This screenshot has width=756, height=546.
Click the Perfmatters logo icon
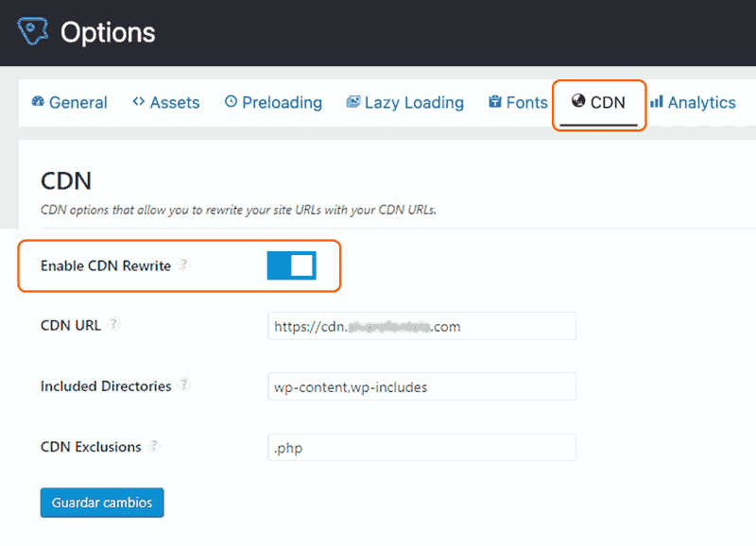[33, 32]
